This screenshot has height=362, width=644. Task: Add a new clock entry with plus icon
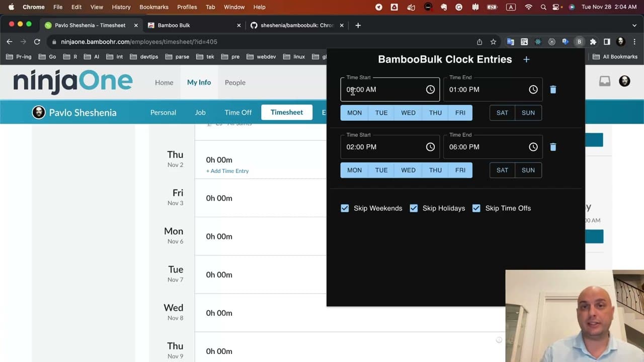click(x=526, y=59)
